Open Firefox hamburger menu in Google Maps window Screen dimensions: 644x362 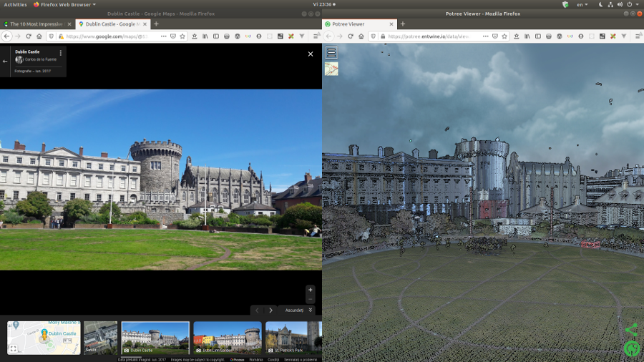(316, 36)
